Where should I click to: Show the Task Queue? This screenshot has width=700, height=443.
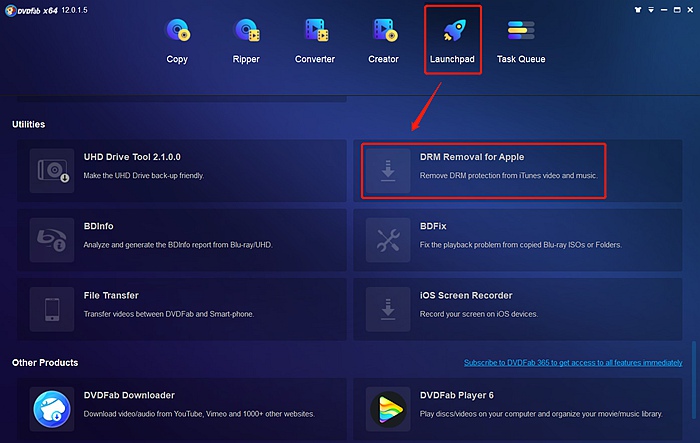pyautogui.click(x=521, y=41)
